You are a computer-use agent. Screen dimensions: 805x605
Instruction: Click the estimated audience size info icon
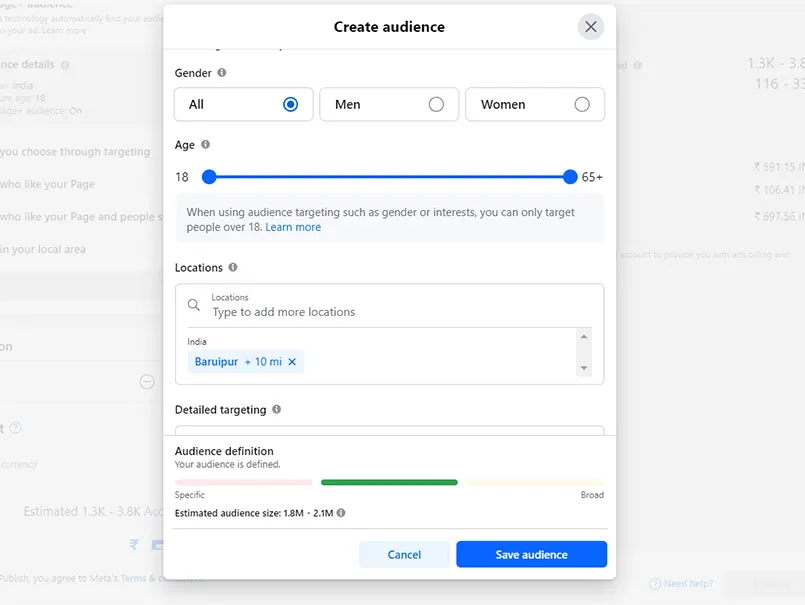[341, 513]
